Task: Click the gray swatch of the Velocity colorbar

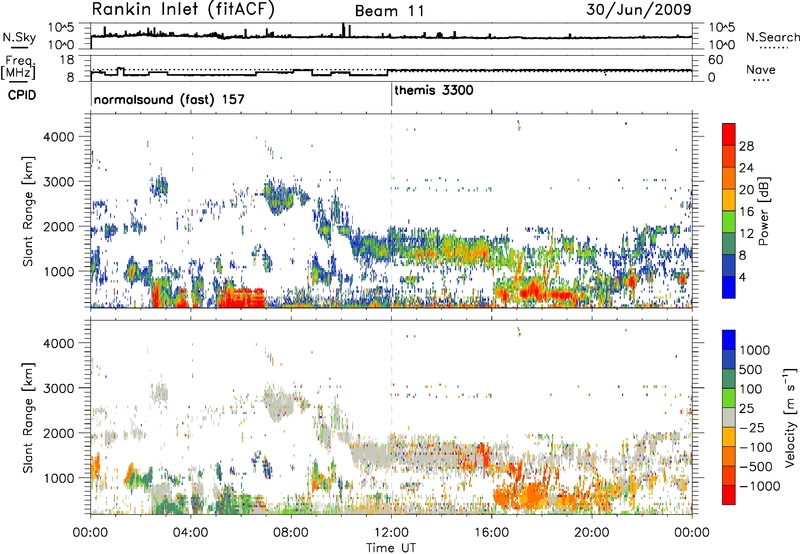Action: [x=729, y=417]
